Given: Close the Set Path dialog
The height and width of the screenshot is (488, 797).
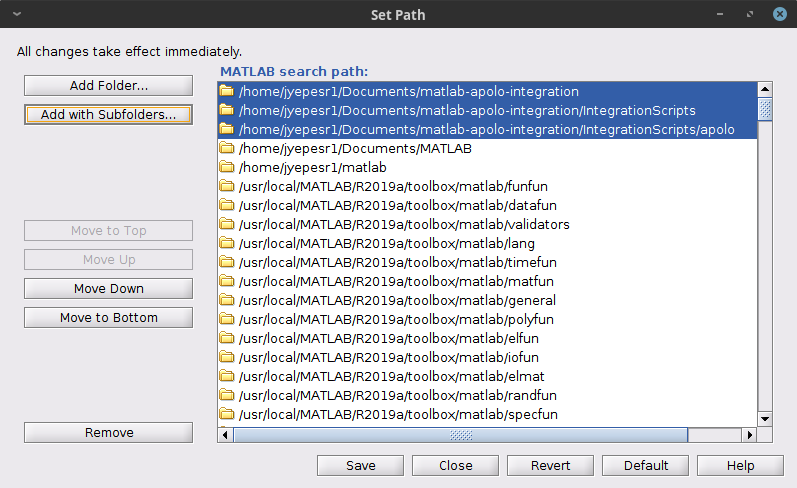Looking at the screenshot, I should click(455, 465).
